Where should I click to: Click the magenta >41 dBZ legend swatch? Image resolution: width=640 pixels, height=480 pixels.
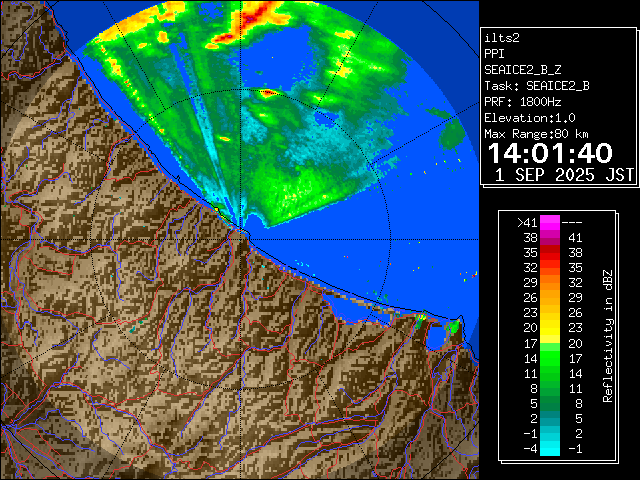click(550, 222)
